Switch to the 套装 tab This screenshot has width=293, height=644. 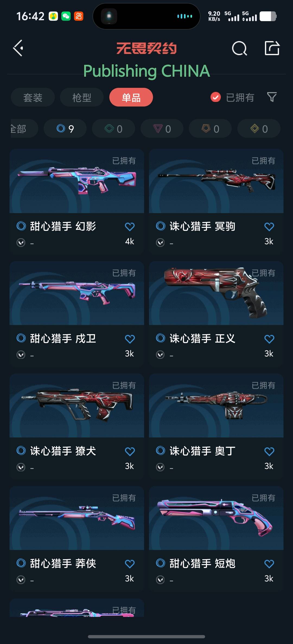[33, 97]
